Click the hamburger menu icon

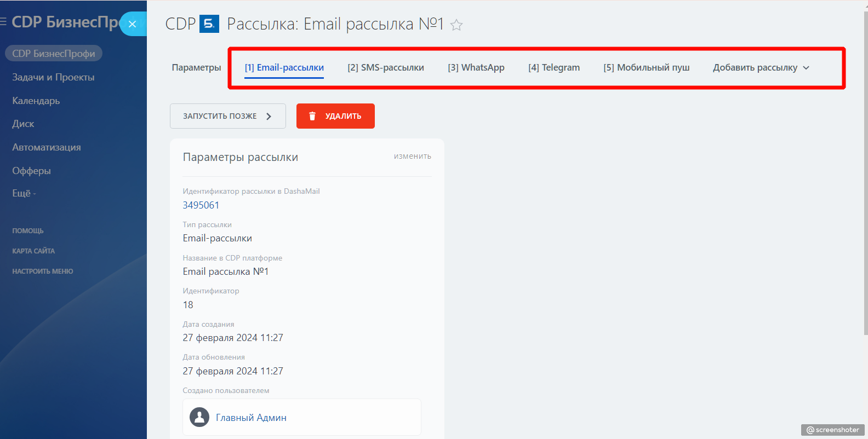pos(3,22)
